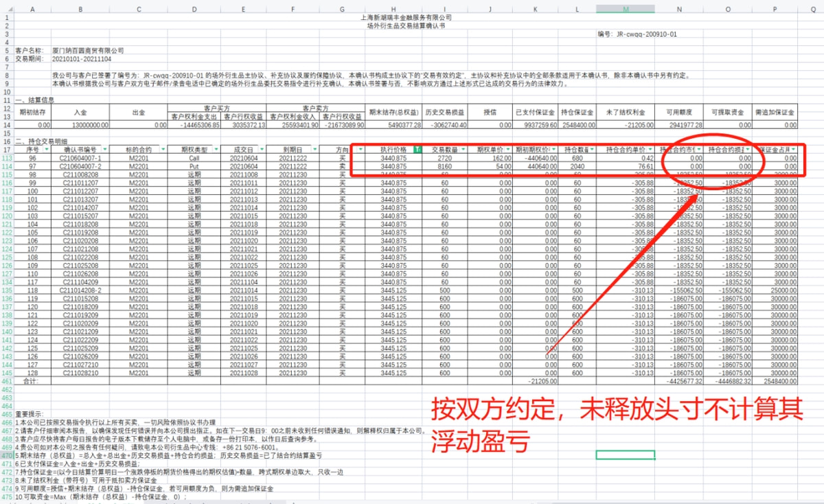824x504 pixels.
Task: Click the 合计 cell in row 461
Action: 32,380
